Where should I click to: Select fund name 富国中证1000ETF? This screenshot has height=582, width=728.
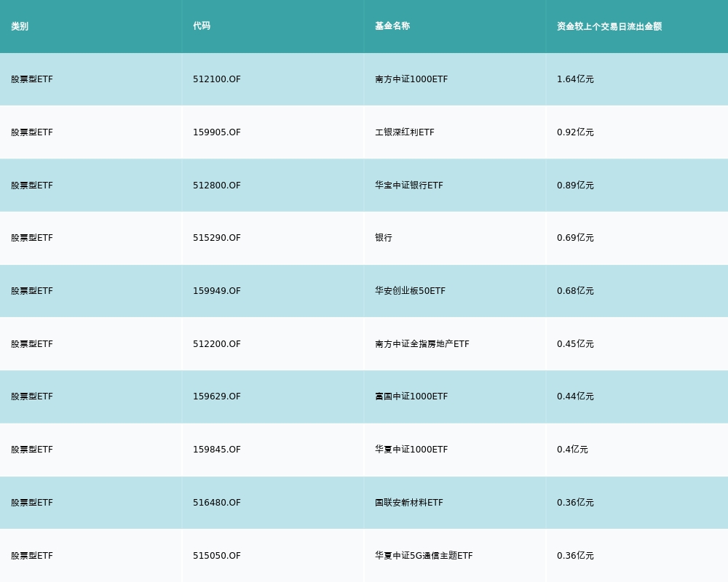pos(411,396)
